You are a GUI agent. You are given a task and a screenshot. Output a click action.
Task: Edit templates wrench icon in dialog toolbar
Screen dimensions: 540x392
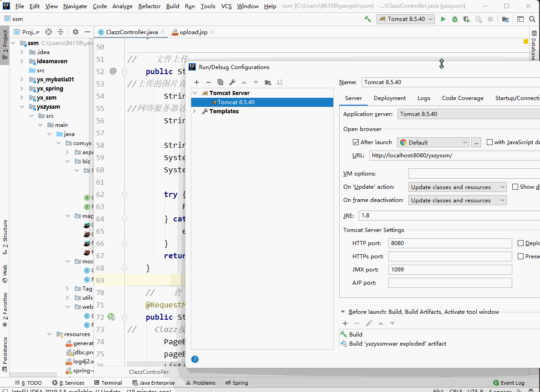[232, 82]
